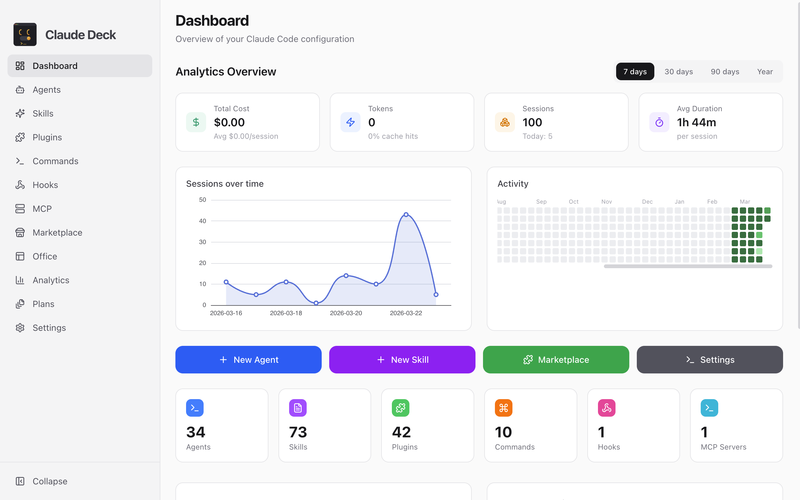The width and height of the screenshot is (800, 500).
Task: Click the Claude Deck logo icon
Action: 24,34
